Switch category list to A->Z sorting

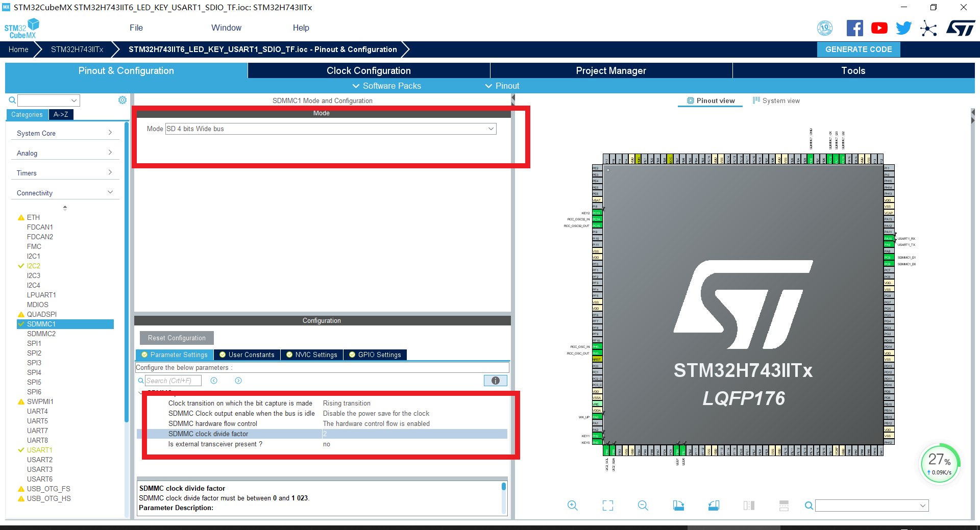[61, 114]
